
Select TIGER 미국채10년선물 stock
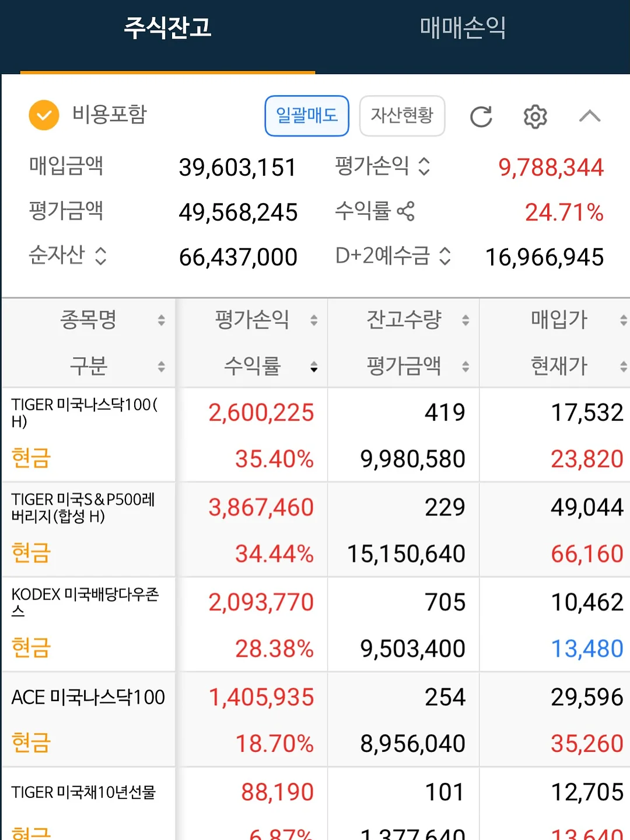(83, 792)
